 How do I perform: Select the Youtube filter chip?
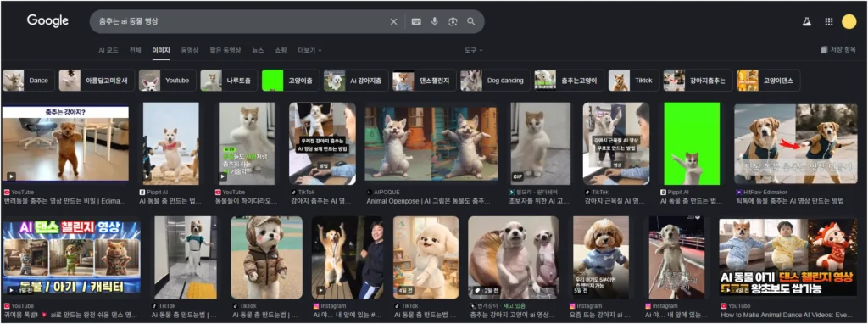pos(167,81)
